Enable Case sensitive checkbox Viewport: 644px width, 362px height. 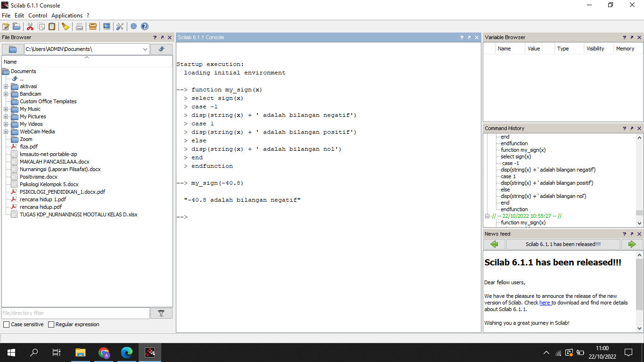click(6, 324)
